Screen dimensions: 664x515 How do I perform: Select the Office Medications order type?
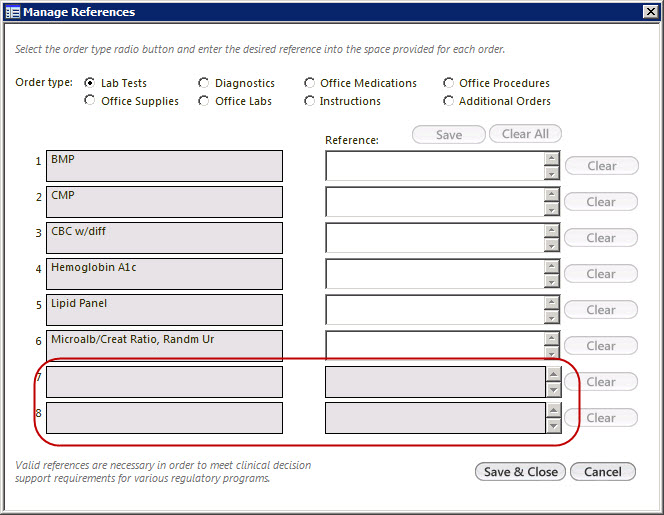point(310,83)
